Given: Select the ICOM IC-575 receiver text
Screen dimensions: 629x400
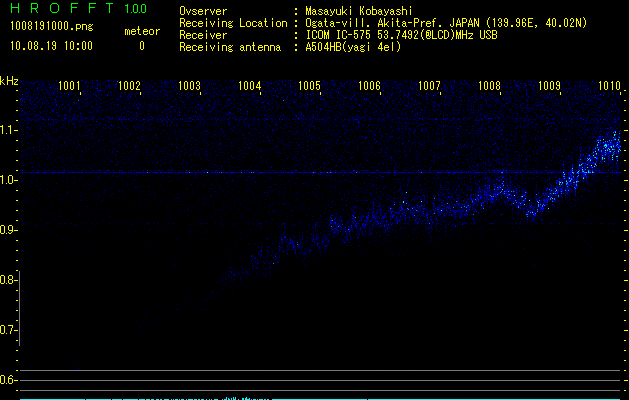Looking at the screenshot, I should click(x=401, y=35).
